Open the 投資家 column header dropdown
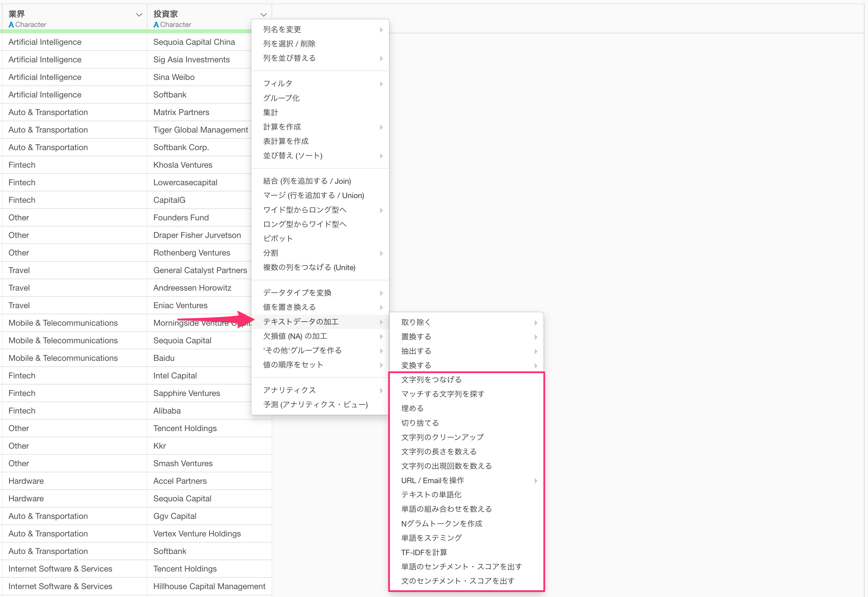Screen dimensions: 868x597 click(x=264, y=15)
